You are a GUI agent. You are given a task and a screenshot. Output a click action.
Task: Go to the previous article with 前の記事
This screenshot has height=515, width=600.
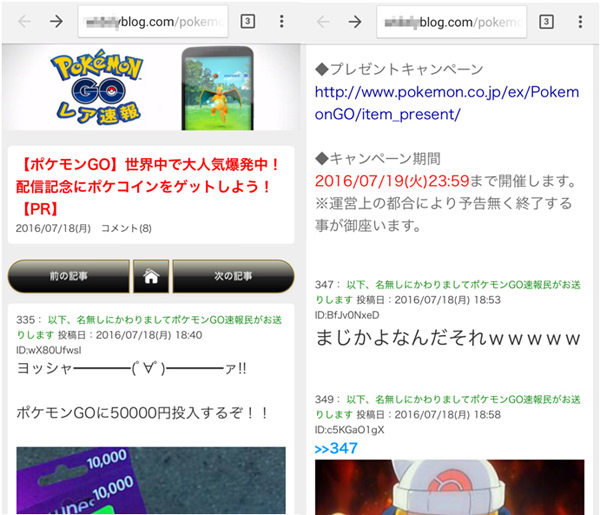click(x=68, y=275)
